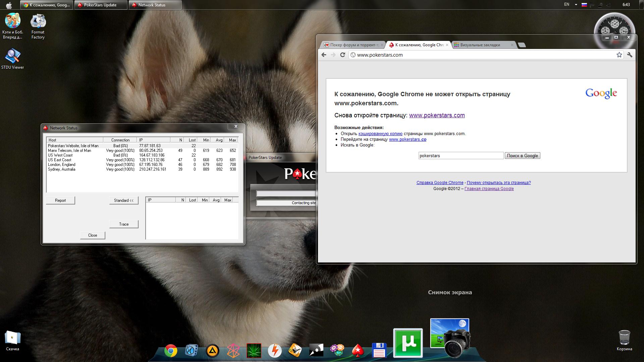This screenshot has height=362, width=644.
Task: Expand the EN language dropdown arrow
Action: click(x=576, y=5)
